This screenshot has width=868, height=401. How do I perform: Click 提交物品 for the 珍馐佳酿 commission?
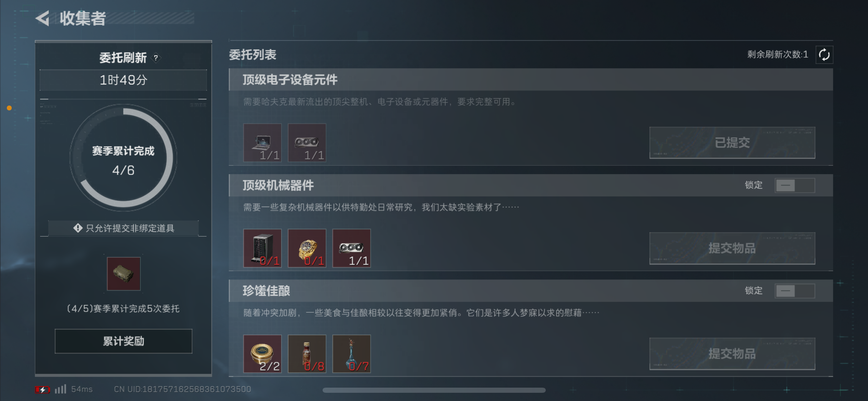click(x=732, y=354)
